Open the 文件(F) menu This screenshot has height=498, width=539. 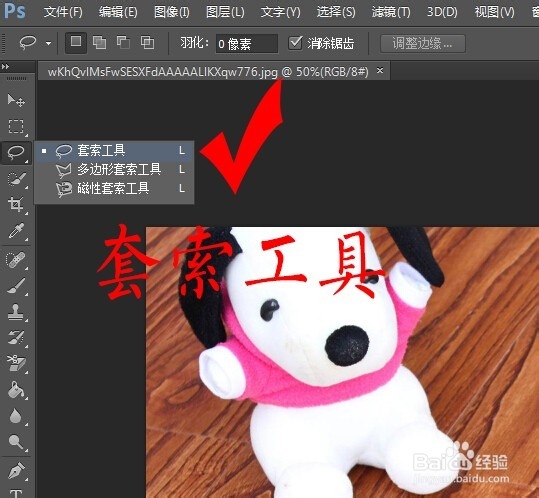63,12
